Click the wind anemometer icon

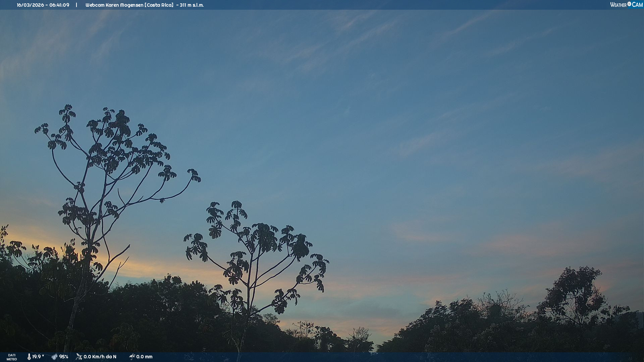[x=79, y=357]
